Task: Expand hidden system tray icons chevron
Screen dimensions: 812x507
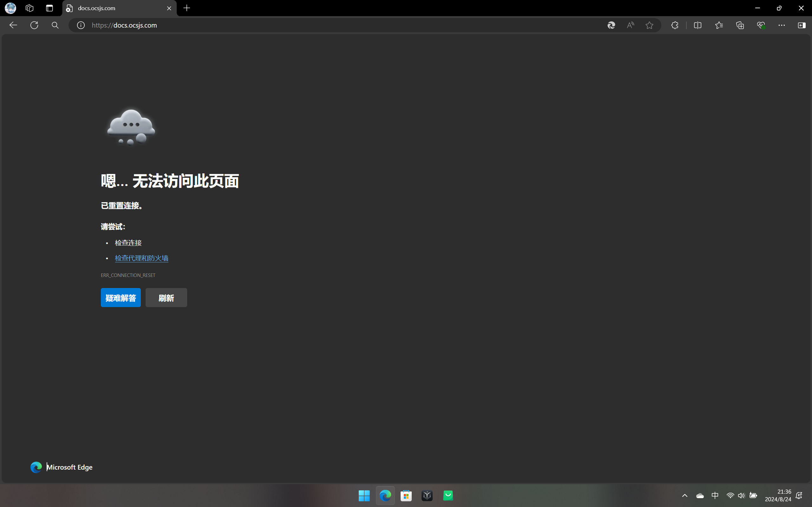Action: coord(685,496)
